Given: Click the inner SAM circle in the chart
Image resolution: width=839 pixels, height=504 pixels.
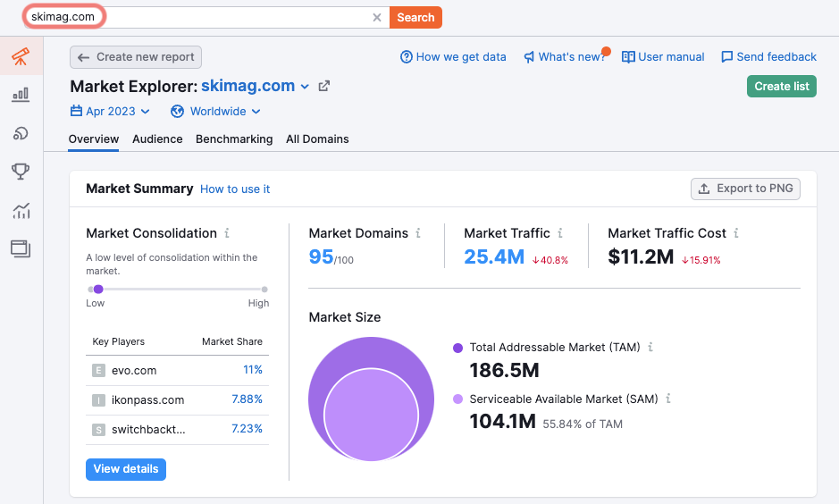Looking at the screenshot, I should 371,416.
